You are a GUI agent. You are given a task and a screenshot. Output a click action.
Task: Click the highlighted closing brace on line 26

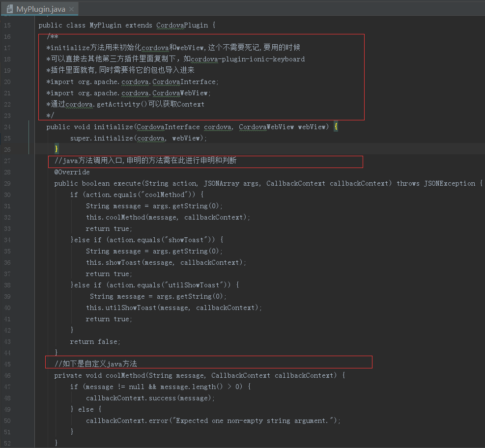pyautogui.click(x=57, y=149)
